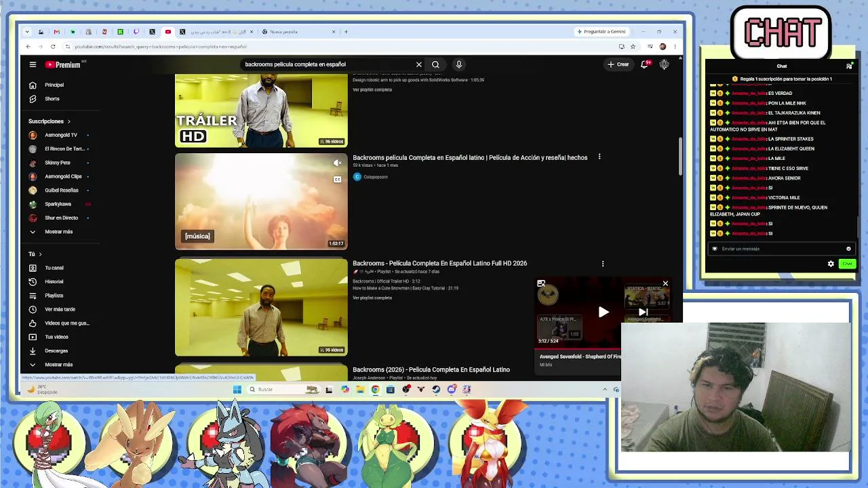Open Shorts in the sidebar

pyautogui.click(x=51, y=99)
